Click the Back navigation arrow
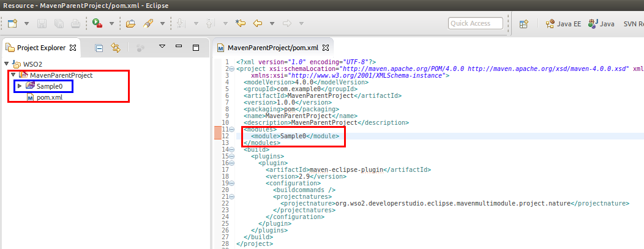This screenshot has width=644, height=249. [257, 24]
